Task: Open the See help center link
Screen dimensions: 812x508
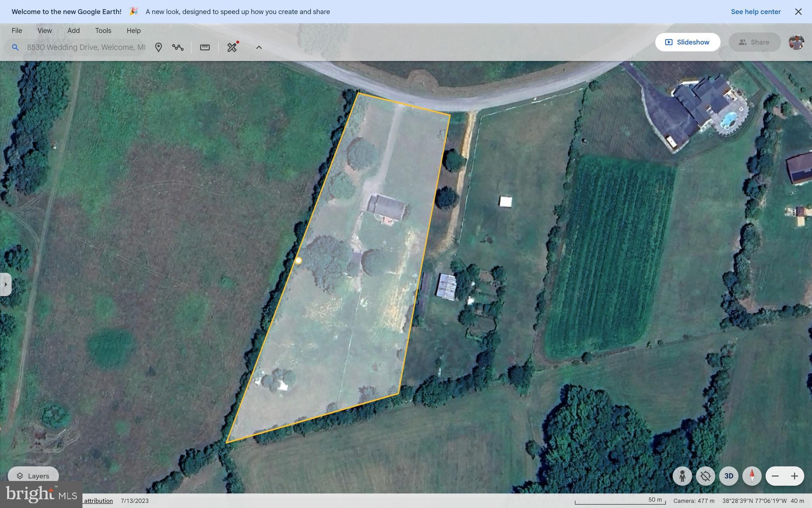Action: tap(756, 12)
